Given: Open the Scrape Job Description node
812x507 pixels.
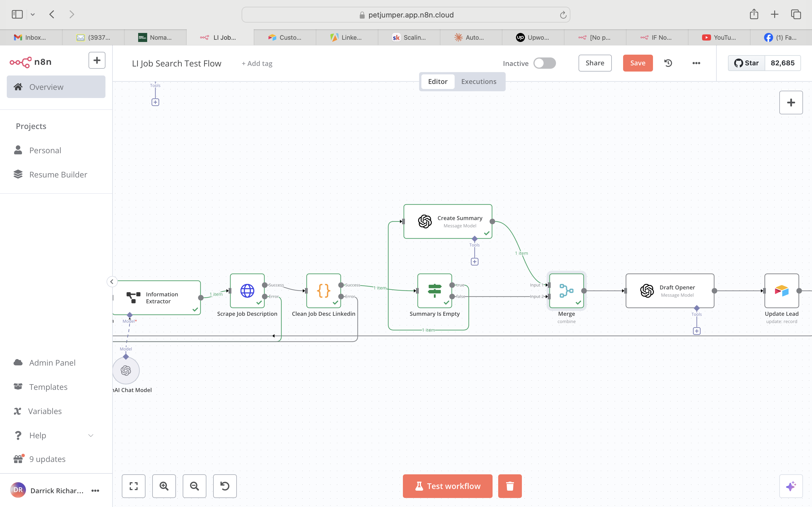Looking at the screenshot, I should pos(247,291).
